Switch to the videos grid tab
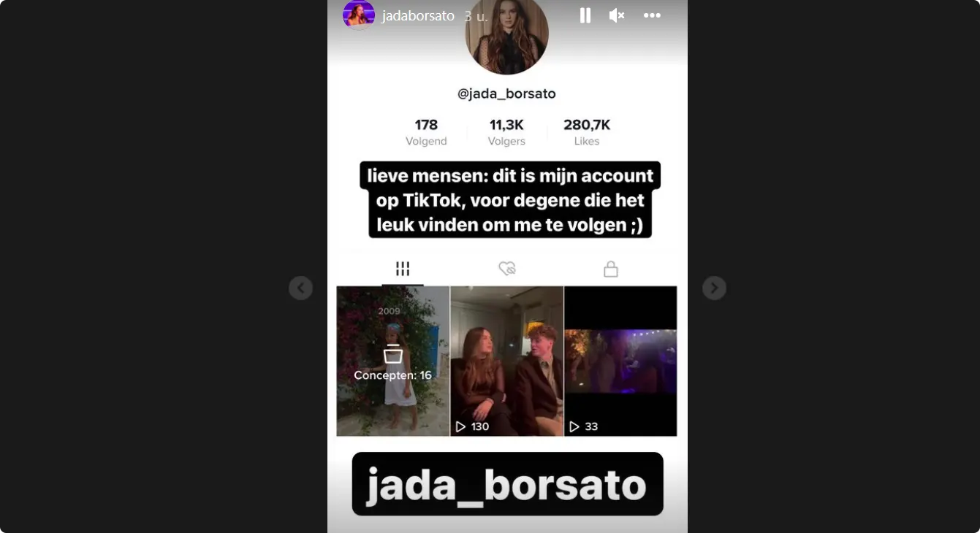980x533 pixels. (x=403, y=269)
